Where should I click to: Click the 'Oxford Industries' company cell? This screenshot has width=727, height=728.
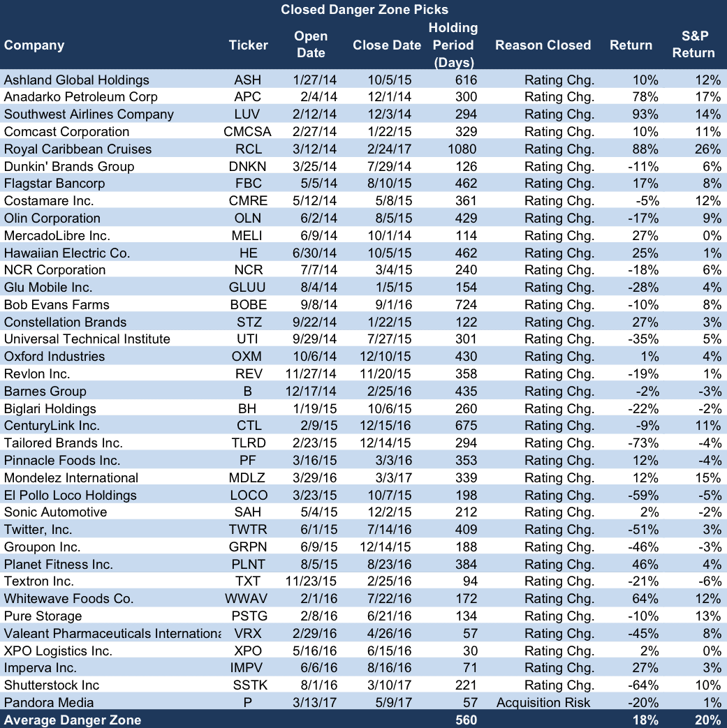pyautogui.click(x=54, y=356)
